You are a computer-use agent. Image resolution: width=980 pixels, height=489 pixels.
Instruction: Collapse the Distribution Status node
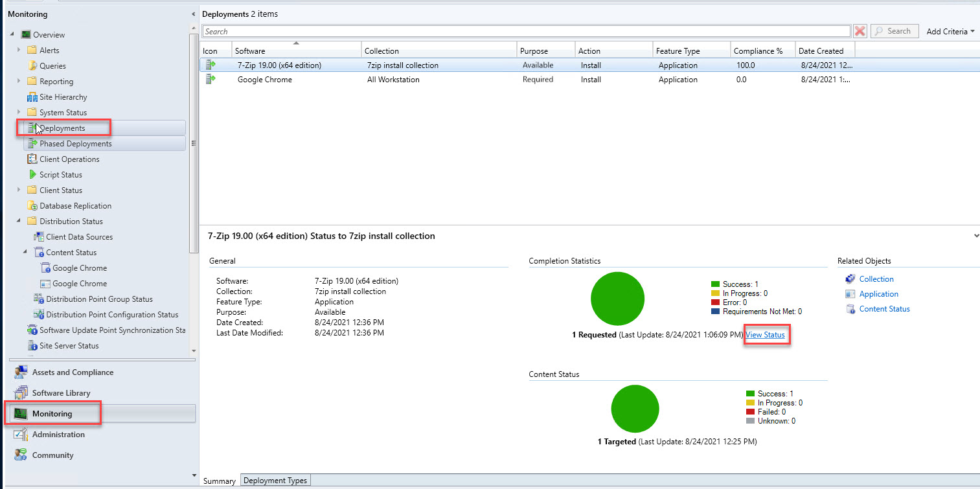(19, 222)
